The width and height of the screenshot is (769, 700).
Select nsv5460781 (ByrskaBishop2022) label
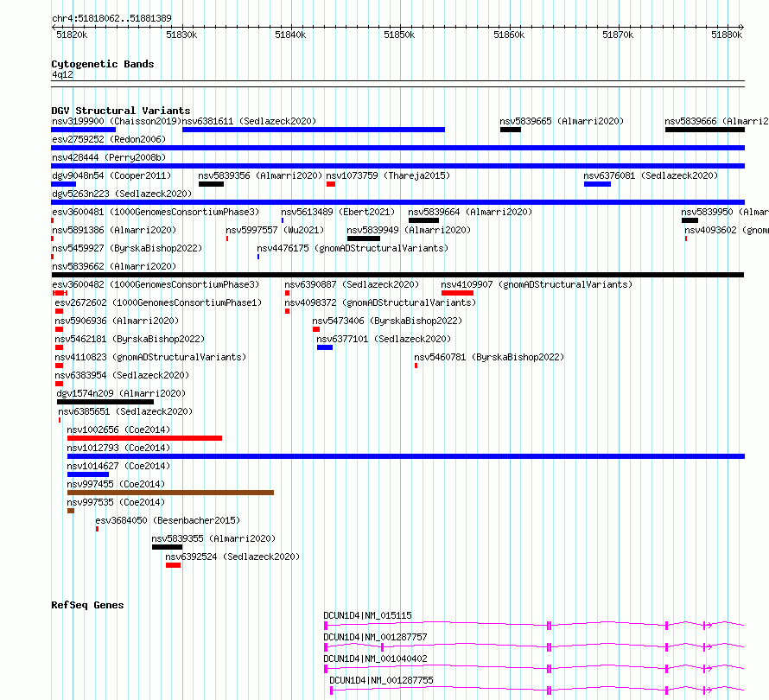point(489,357)
